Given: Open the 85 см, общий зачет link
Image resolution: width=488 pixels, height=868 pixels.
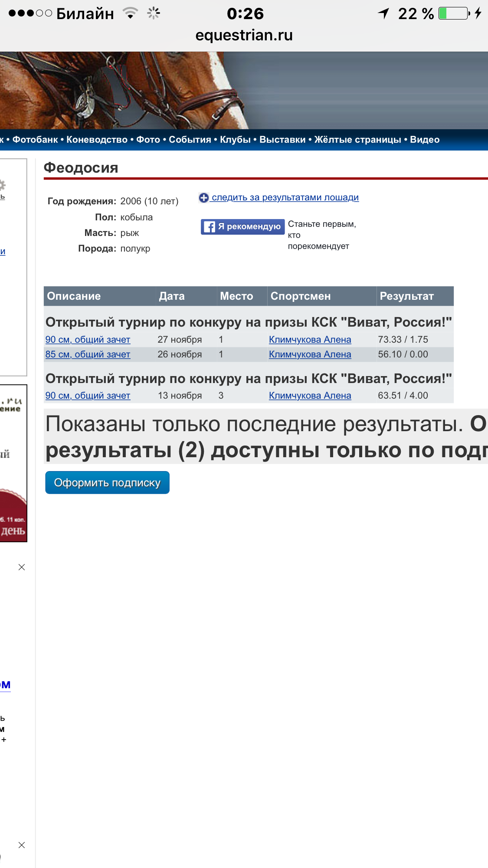Looking at the screenshot, I should pos(88,354).
